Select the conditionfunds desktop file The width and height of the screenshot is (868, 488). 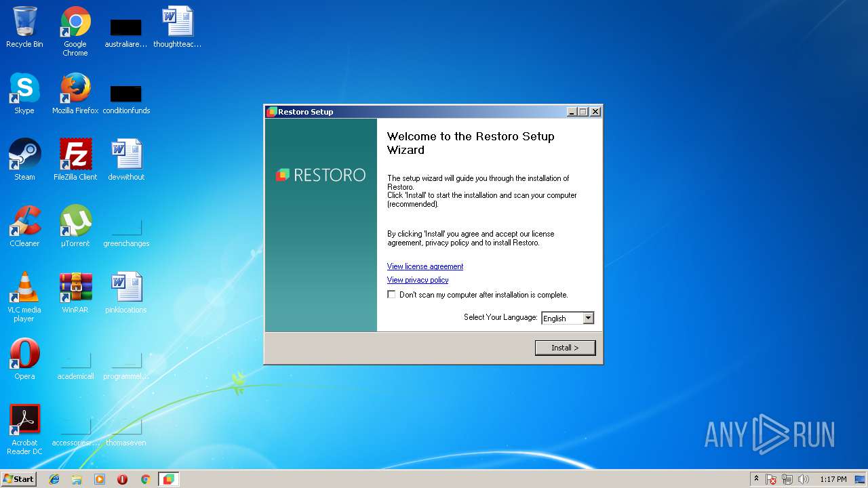[x=126, y=99]
